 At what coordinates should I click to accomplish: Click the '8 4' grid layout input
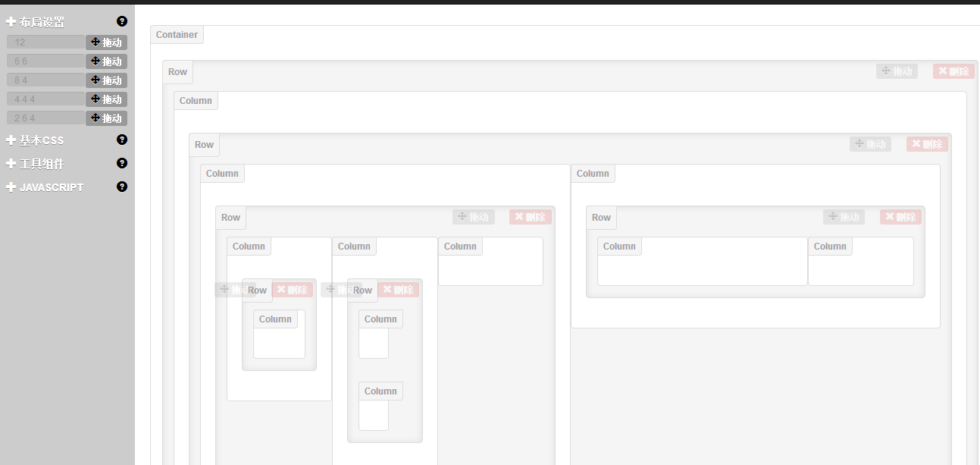pyautogui.click(x=45, y=80)
